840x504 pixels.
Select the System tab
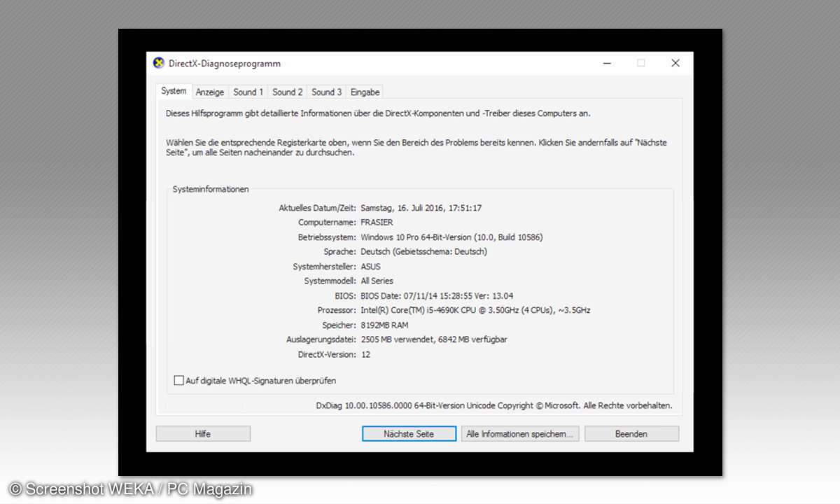(x=174, y=91)
